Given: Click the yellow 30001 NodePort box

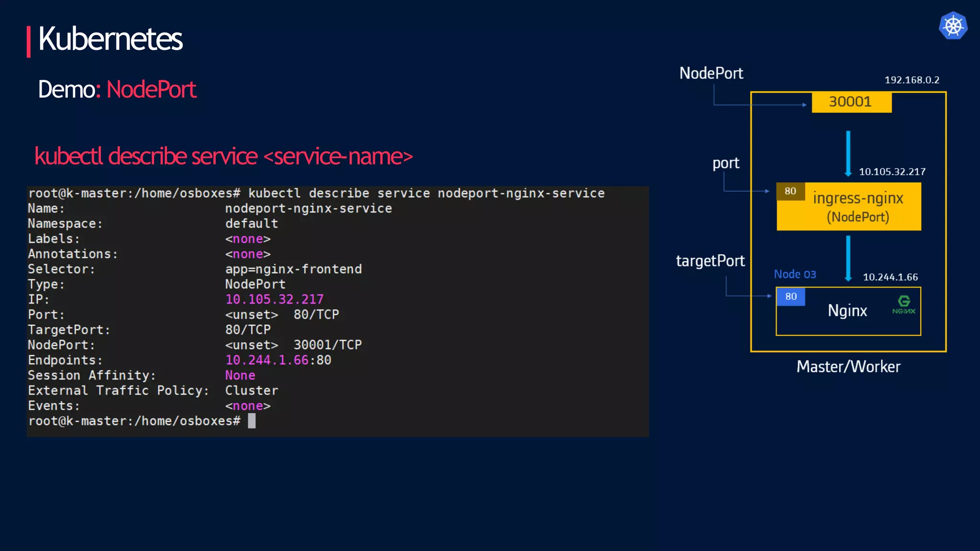Looking at the screenshot, I should point(851,102).
